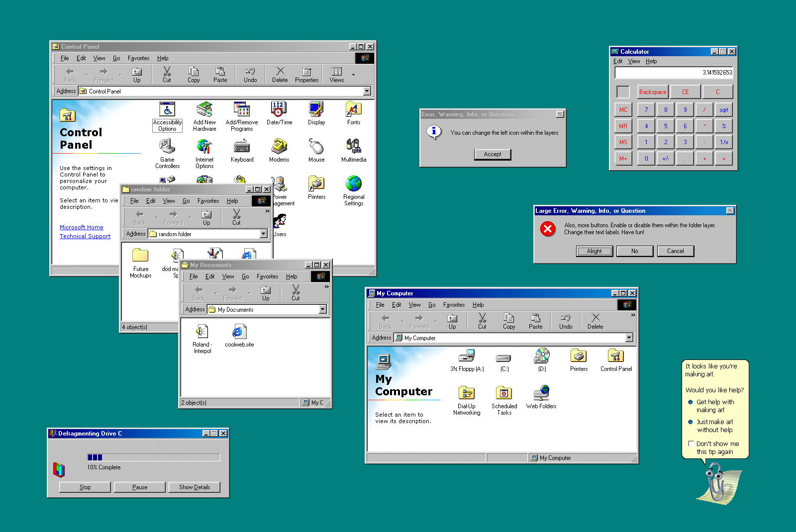The height and width of the screenshot is (532, 796).
Task: Expand the Control Panel address dropdown
Action: pyautogui.click(x=367, y=91)
